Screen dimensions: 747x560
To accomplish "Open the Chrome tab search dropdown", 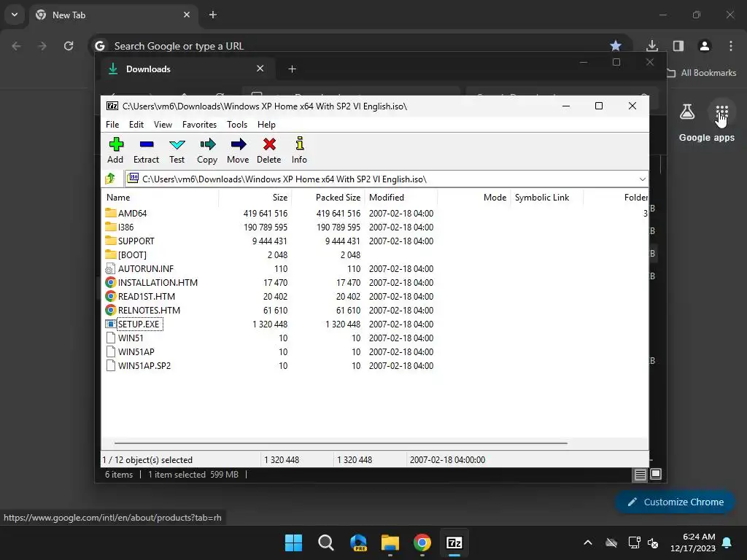I will pyautogui.click(x=15, y=15).
